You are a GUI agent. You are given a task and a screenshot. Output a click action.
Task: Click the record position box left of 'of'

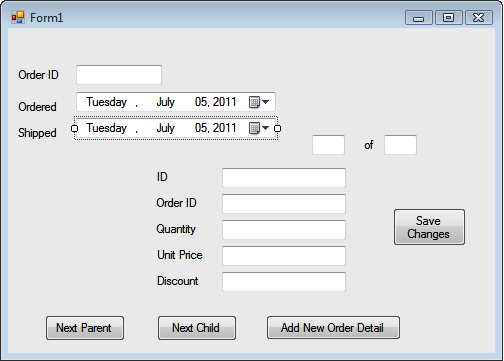coord(328,145)
